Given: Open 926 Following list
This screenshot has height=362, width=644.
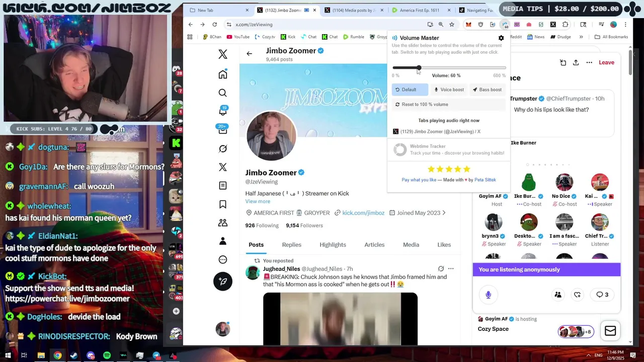Looking at the screenshot, I should click(262, 225).
